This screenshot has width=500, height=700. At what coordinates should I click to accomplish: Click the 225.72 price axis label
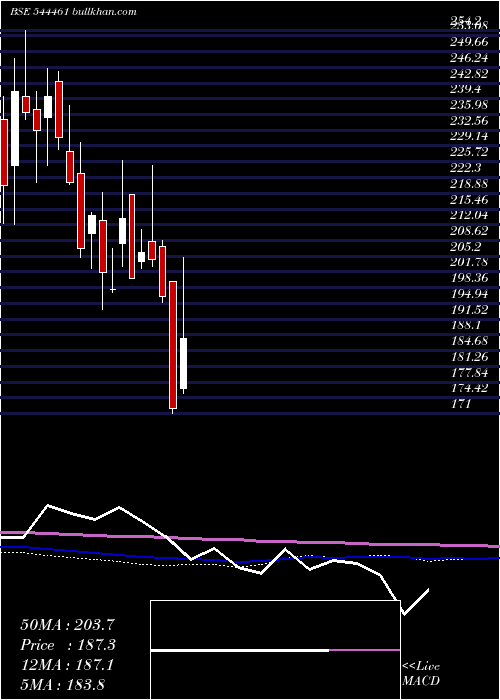click(469, 152)
